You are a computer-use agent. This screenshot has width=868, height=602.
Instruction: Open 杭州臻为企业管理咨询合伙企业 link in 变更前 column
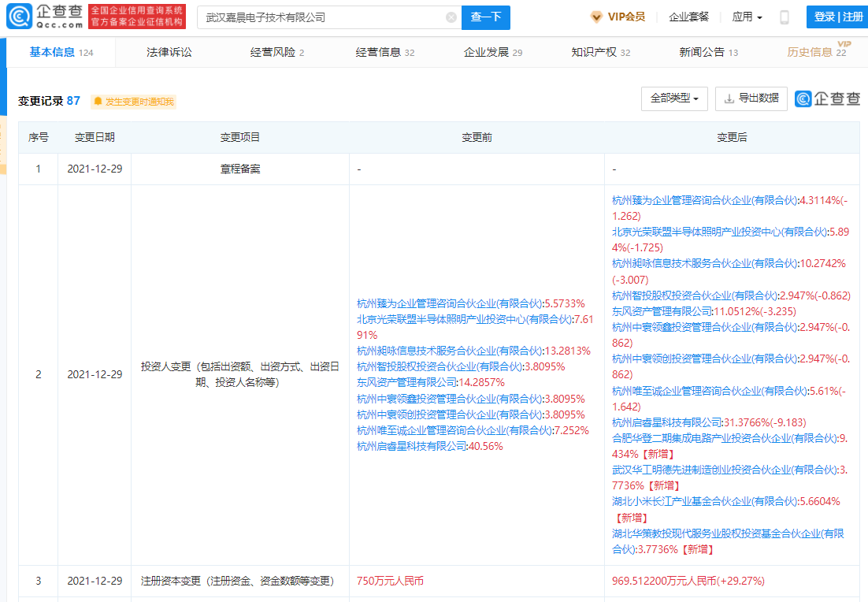tap(450, 303)
